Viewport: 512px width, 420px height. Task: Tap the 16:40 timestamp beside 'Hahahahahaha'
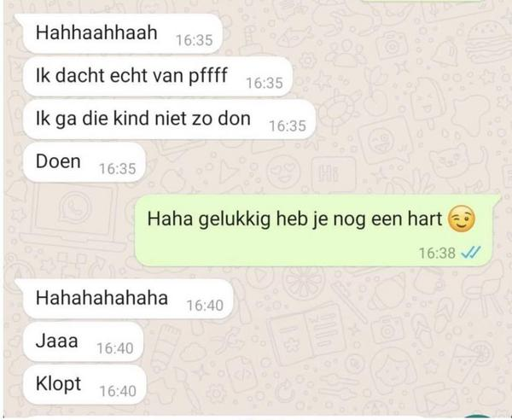click(205, 306)
